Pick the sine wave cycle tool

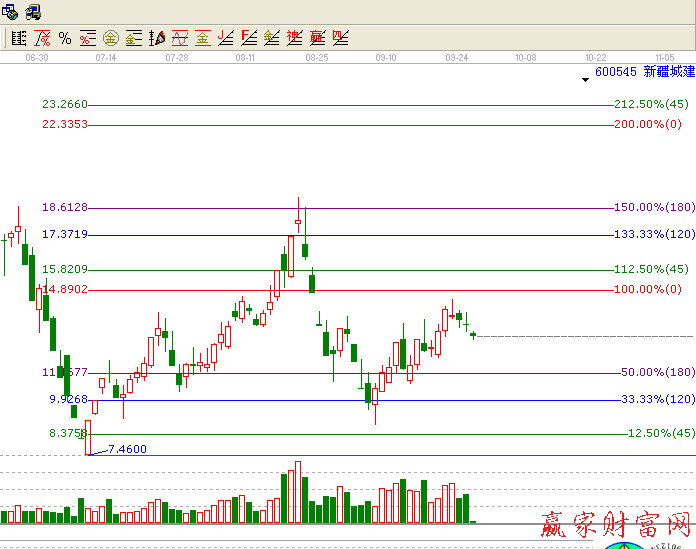point(180,39)
